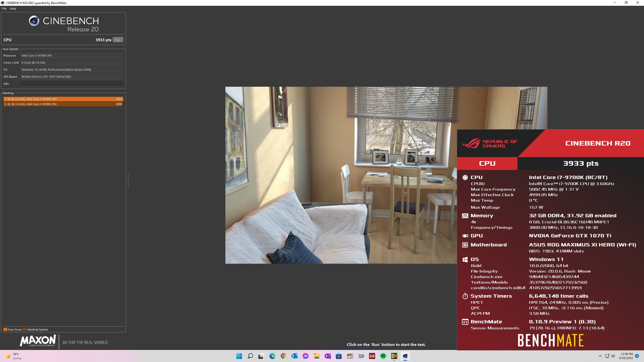Open AIDA64 icon labeled 64 in taskbar

372,356
